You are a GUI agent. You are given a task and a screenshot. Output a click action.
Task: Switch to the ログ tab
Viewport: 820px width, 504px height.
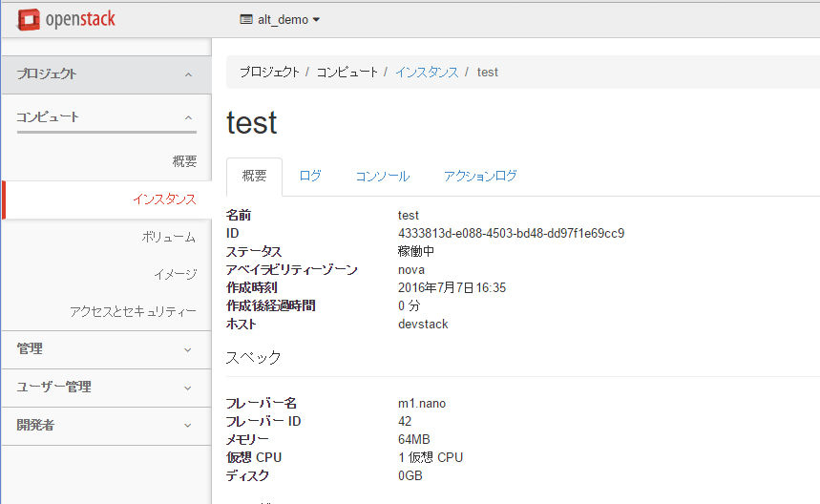310,177
